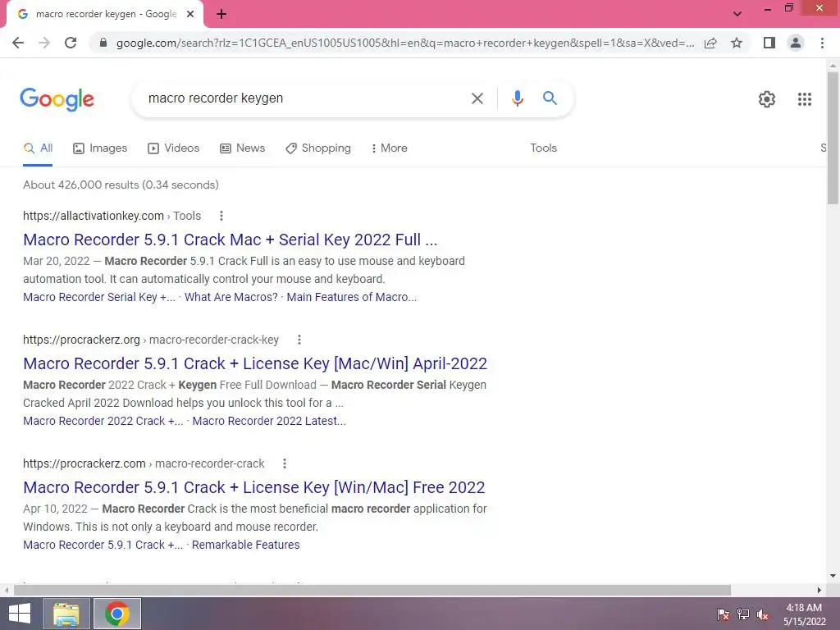The width and height of the screenshot is (840, 630).
Task: View site information via the lock icon
Action: (x=103, y=43)
